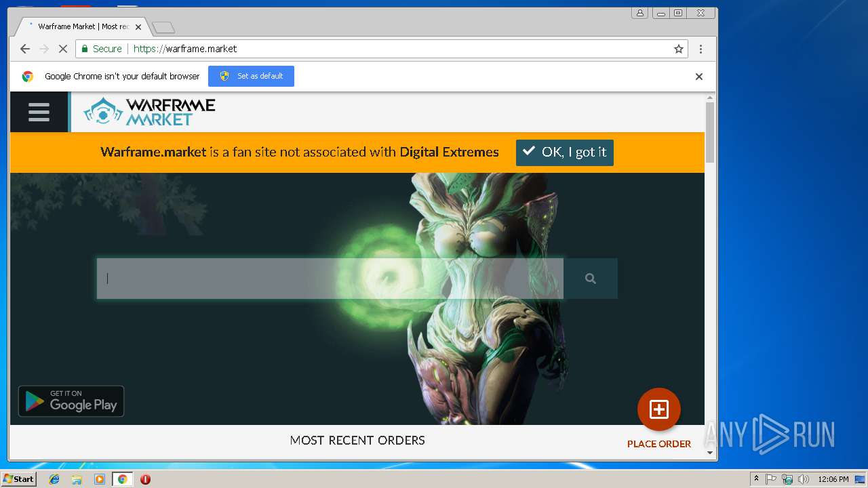Click the Chrome taskbar button
This screenshot has width=868, height=488.
pos(122,479)
